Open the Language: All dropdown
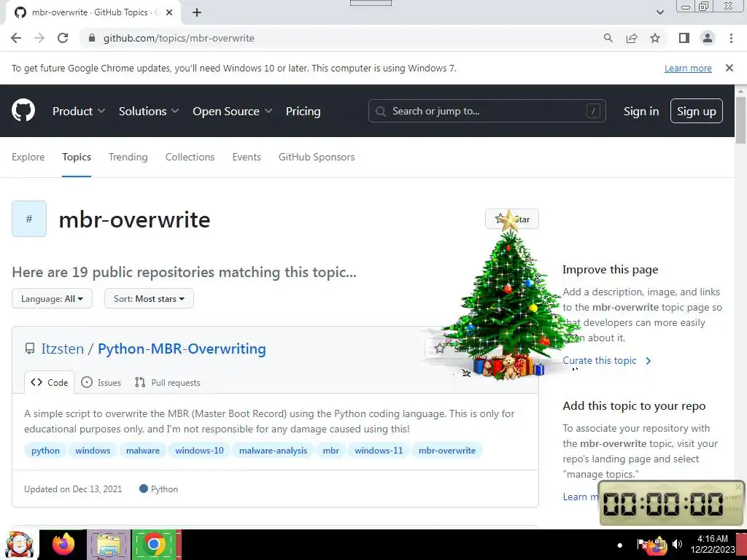 (52, 298)
